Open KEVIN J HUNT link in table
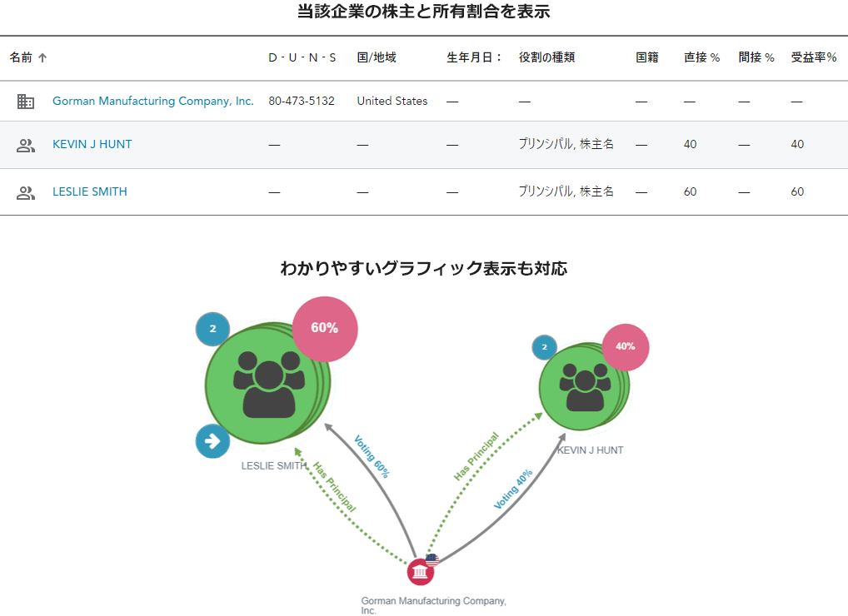Viewport: 848px width, 616px height. click(92, 144)
